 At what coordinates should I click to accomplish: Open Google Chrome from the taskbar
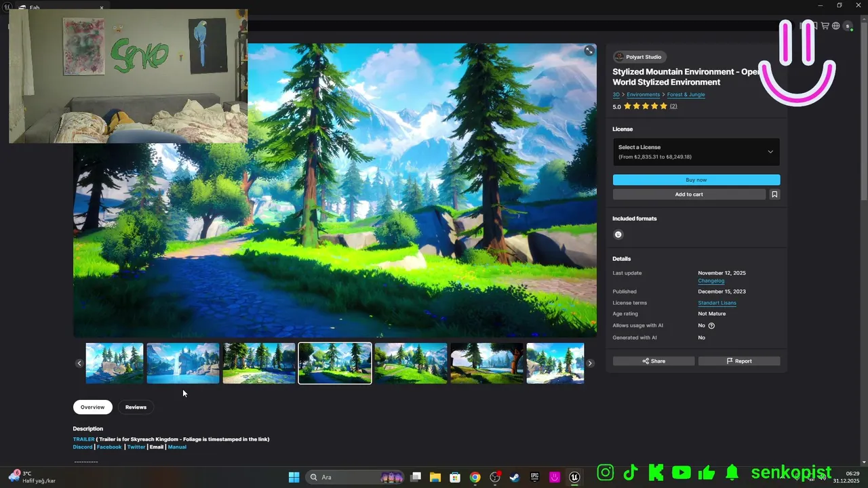point(475,477)
